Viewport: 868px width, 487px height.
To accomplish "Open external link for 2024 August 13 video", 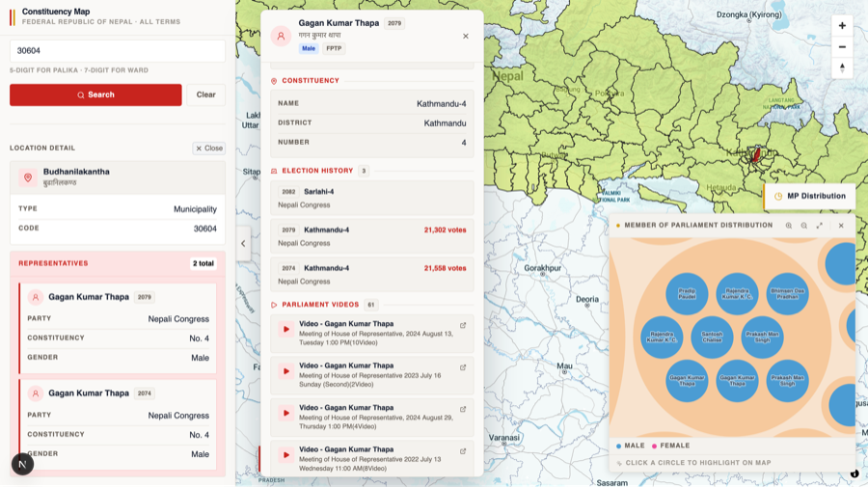I will pyautogui.click(x=463, y=326).
